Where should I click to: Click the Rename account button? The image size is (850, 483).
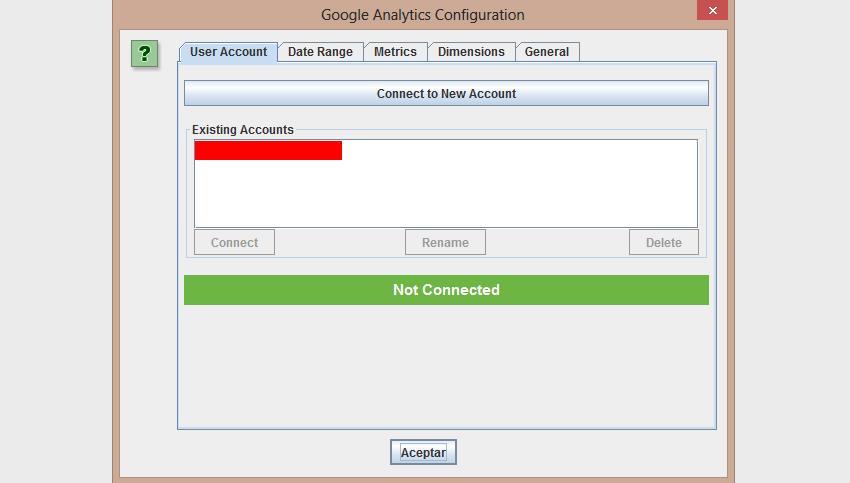(x=445, y=242)
